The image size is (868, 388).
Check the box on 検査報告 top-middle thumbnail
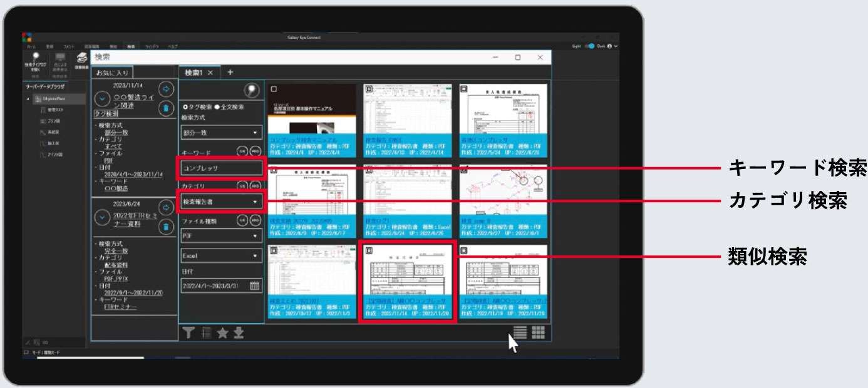click(x=368, y=89)
